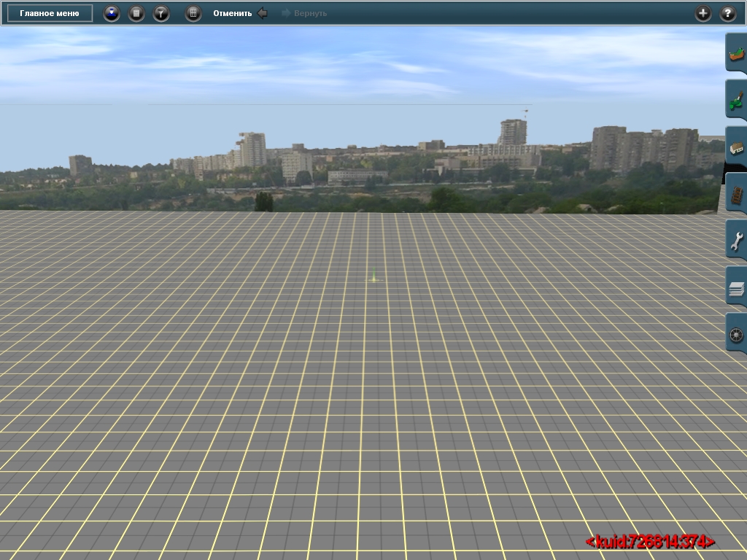Click Отменить to undo last action
Image resolution: width=747 pixels, height=560 pixels.
(240, 13)
